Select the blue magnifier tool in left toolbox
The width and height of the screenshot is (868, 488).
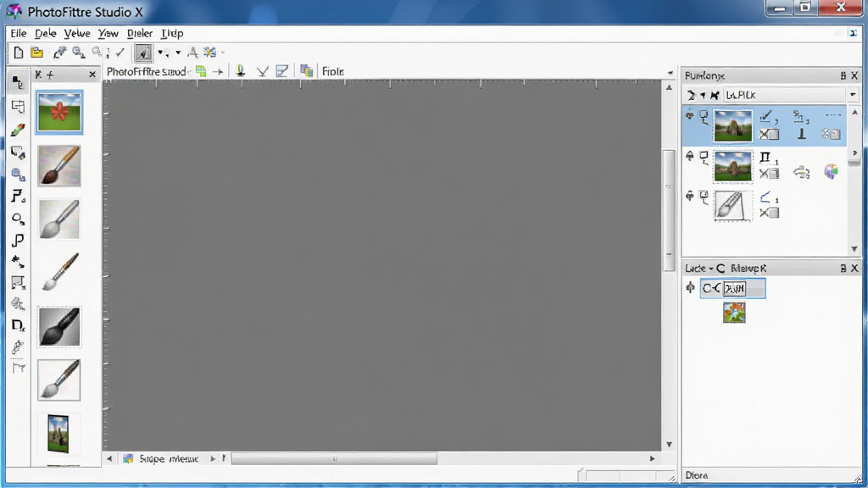(18, 175)
